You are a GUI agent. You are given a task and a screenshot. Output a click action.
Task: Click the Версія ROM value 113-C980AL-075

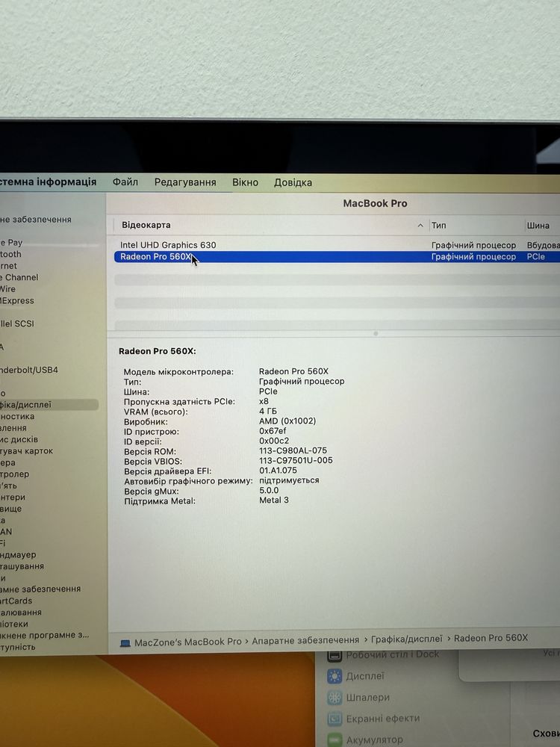(x=293, y=450)
